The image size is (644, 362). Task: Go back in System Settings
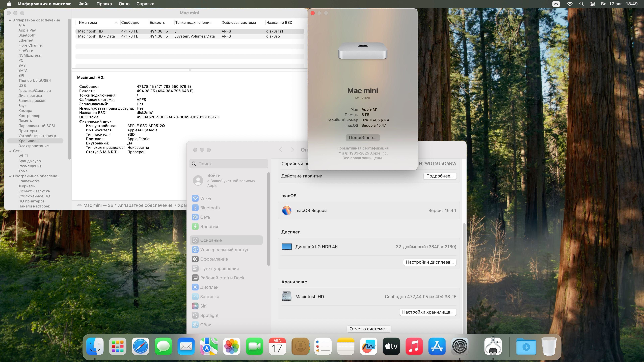pos(281,150)
